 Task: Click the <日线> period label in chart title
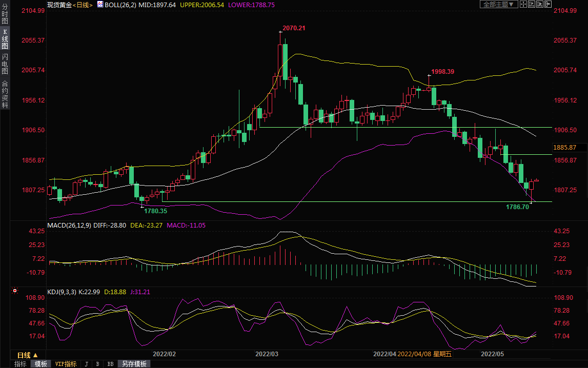click(x=82, y=5)
